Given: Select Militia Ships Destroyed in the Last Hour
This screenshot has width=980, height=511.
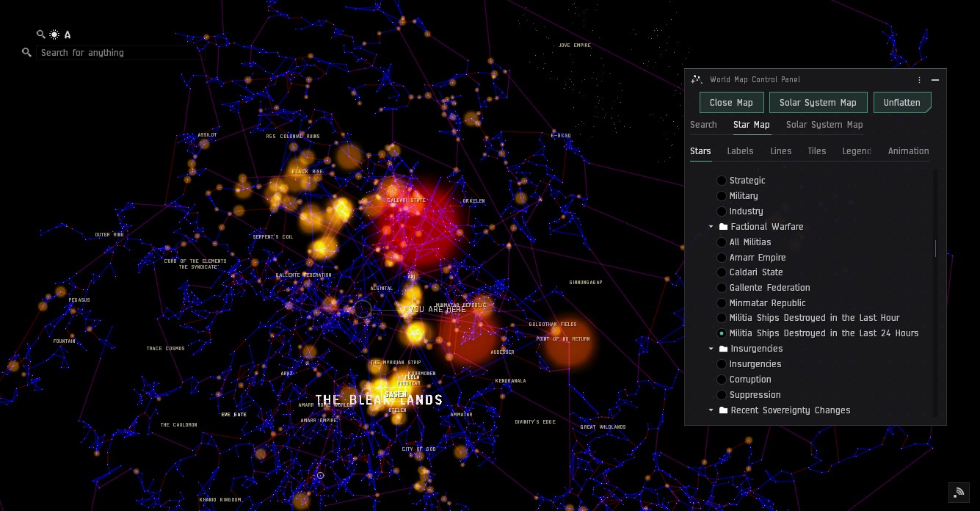Looking at the screenshot, I should [722, 318].
